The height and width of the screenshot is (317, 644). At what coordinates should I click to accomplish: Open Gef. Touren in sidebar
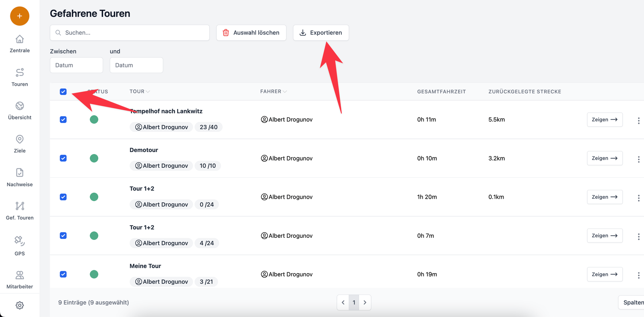(x=20, y=211)
